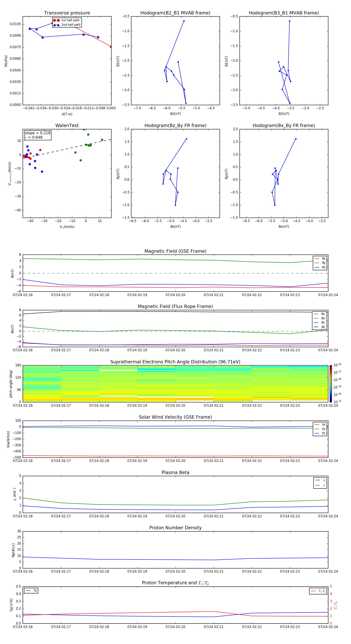Click the "Bz(nT)" x-axis label
The width and height of the screenshot is (351, 644).
pyautogui.click(x=175, y=227)
